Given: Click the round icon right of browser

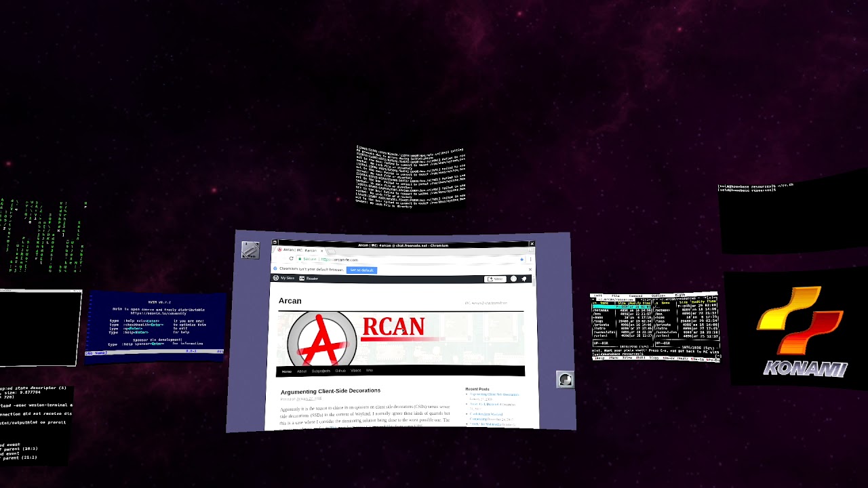Looking at the screenshot, I should click(565, 380).
